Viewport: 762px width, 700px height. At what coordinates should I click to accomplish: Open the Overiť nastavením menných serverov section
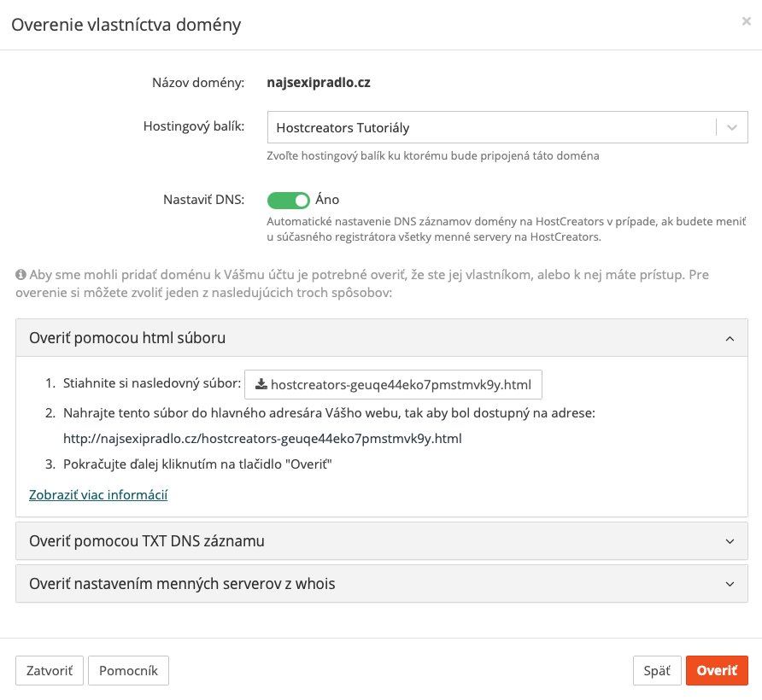[x=382, y=583]
